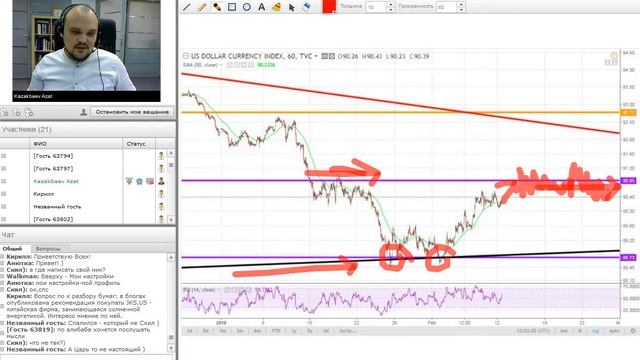Select the 1d time range button
Screen dimensions: 640x360
pos(189,331)
